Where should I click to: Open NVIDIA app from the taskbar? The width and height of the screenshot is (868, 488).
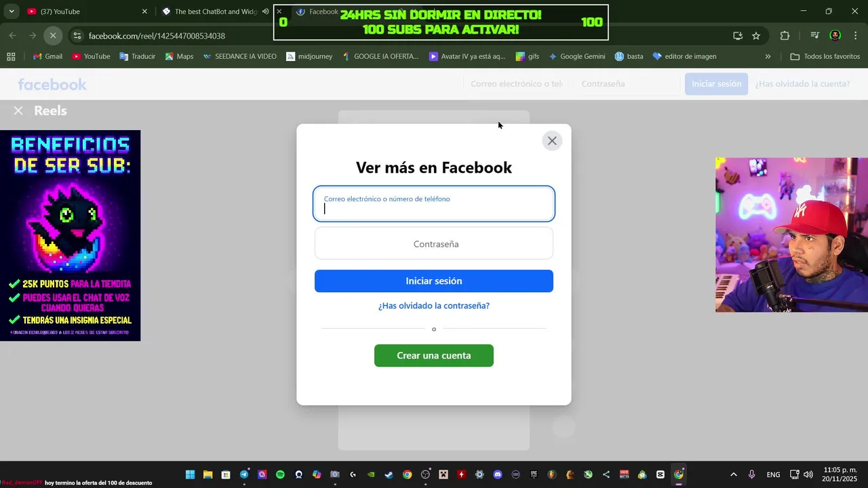tap(371, 474)
